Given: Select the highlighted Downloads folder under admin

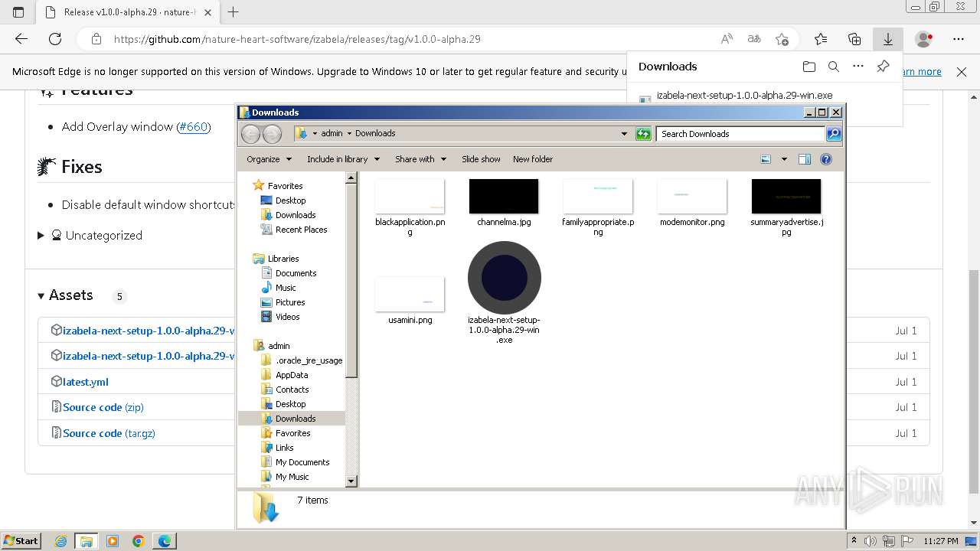Looking at the screenshot, I should pos(292,419).
